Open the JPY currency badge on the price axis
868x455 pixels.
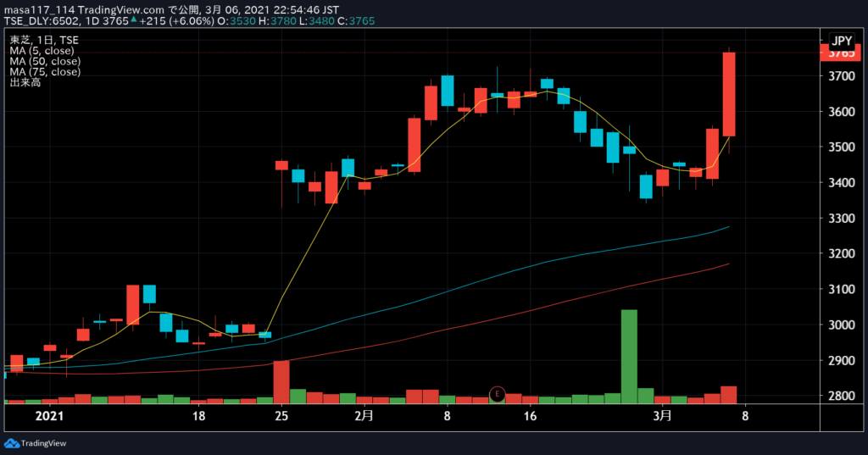pos(842,41)
